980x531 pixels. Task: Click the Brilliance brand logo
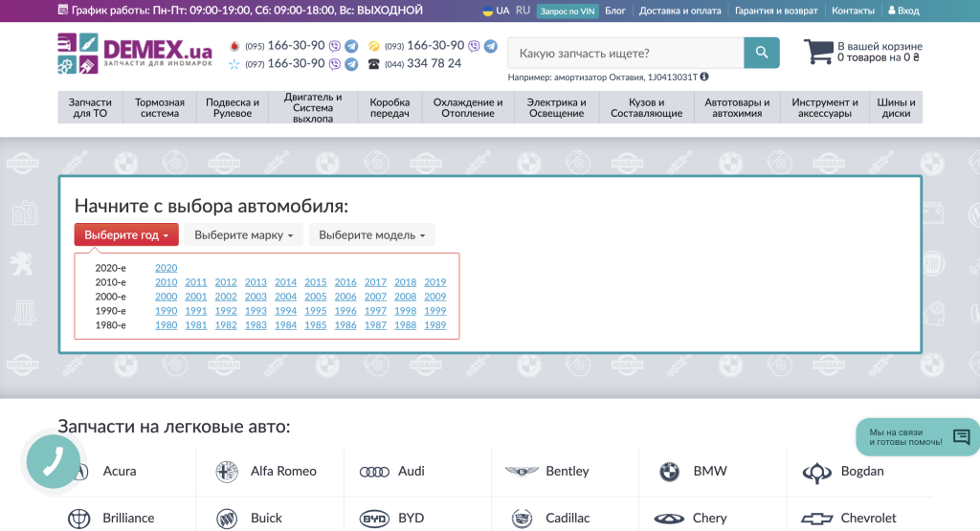pyautogui.click(x=79, y=519)
